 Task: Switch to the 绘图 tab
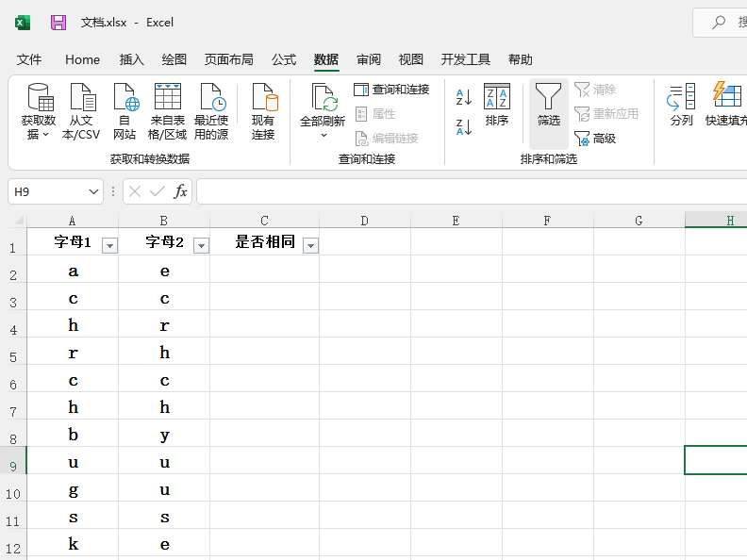[174, 59]
